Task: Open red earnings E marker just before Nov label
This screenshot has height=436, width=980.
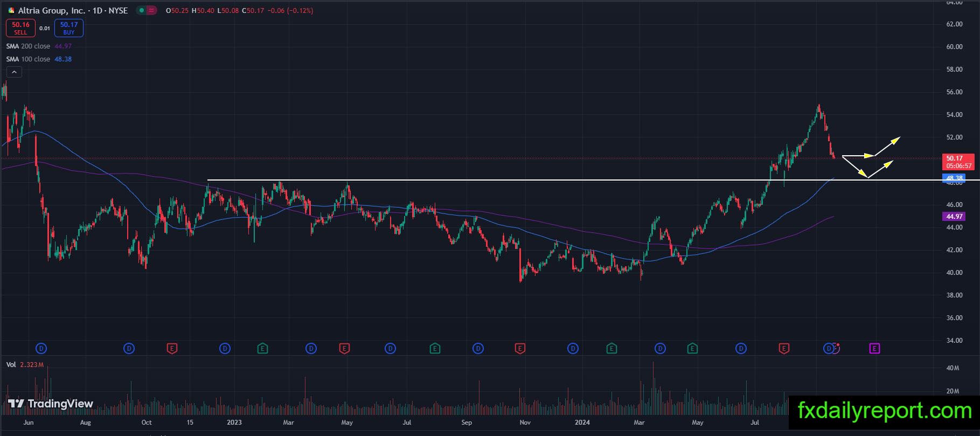Action: 520,349
